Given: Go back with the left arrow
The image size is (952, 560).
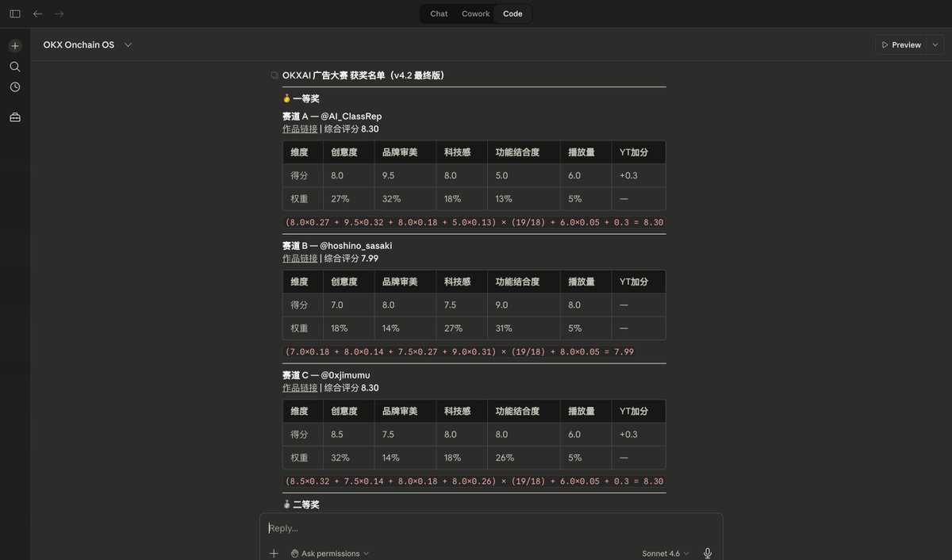Looking at the screenshot, I should 37,13.
